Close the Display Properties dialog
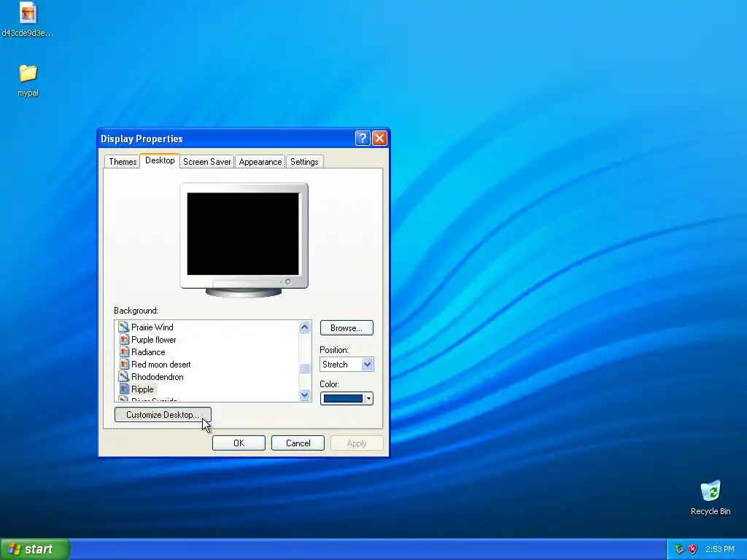This screenshot has height=560, width=747. pos(379,139)
